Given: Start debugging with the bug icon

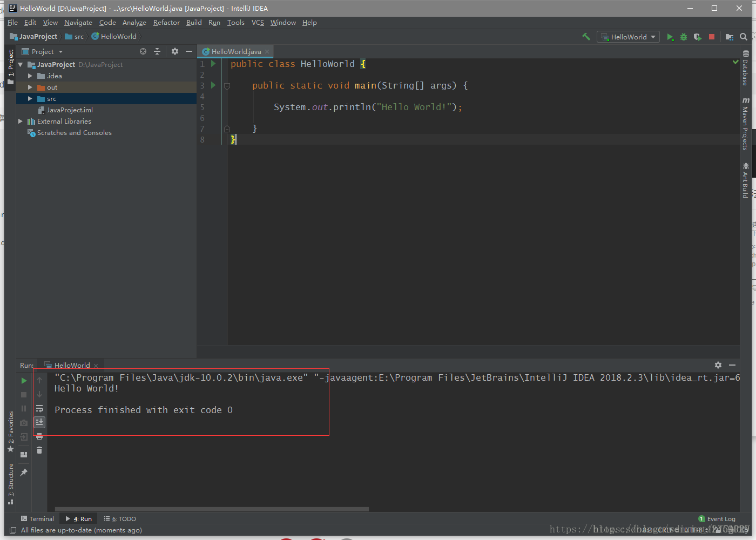Looking at the screenshot, I should point(684,37).
